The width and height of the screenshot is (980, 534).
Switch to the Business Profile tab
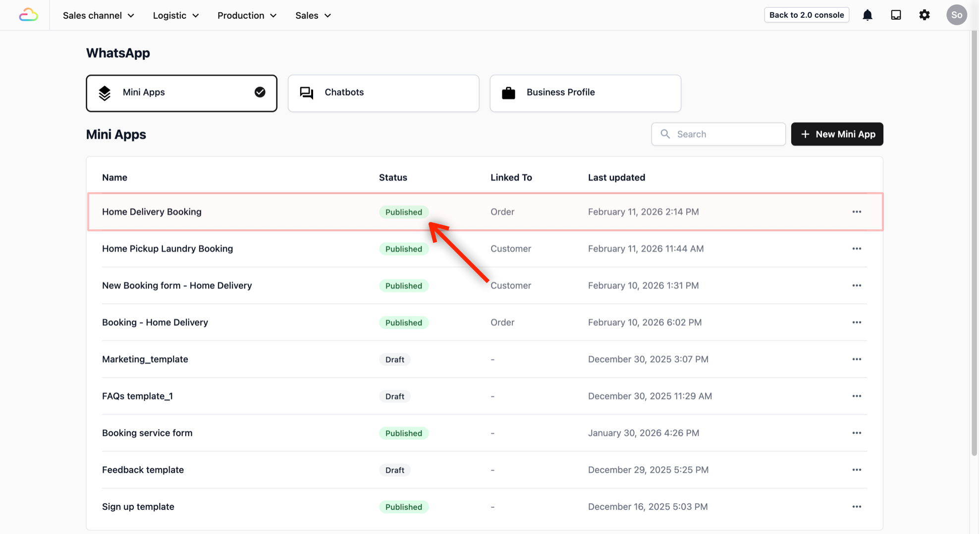tap(585, 93)
